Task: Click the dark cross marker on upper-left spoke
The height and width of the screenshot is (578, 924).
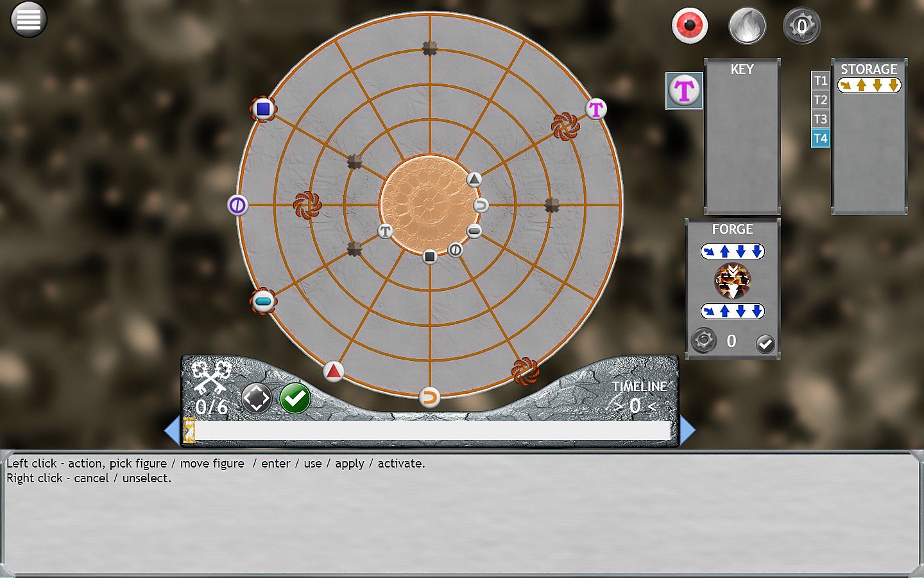Action: 354,161
